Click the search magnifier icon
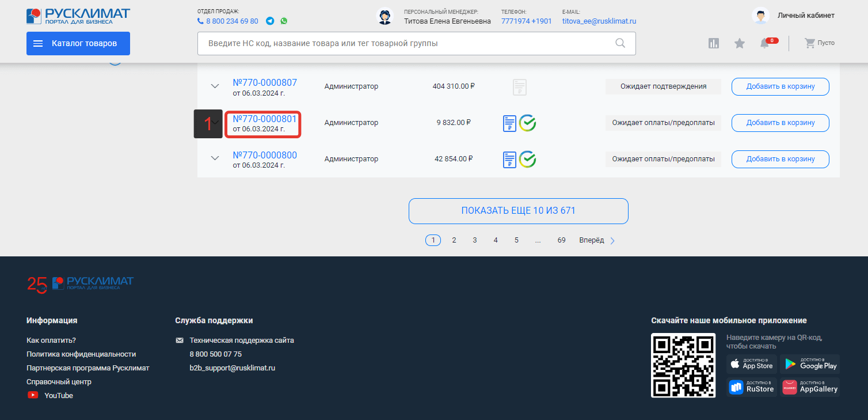The image size is (868, 420). tap(620, 43)
